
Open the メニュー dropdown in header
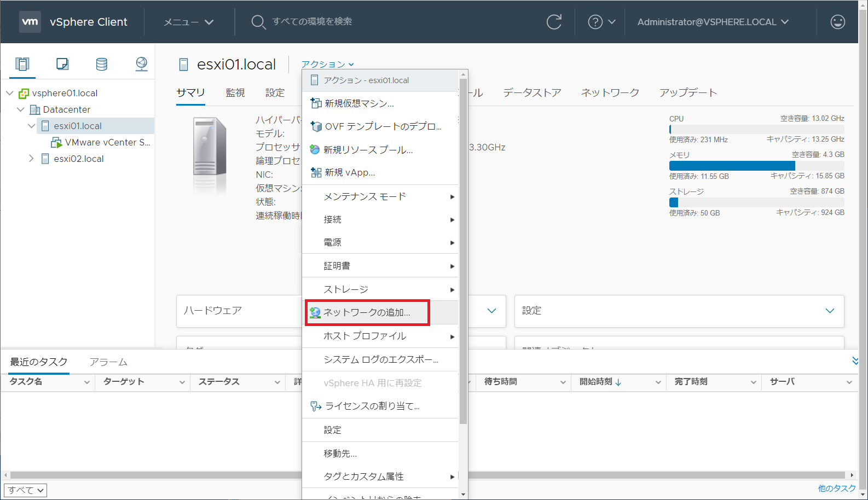click(x=188, y=22)
